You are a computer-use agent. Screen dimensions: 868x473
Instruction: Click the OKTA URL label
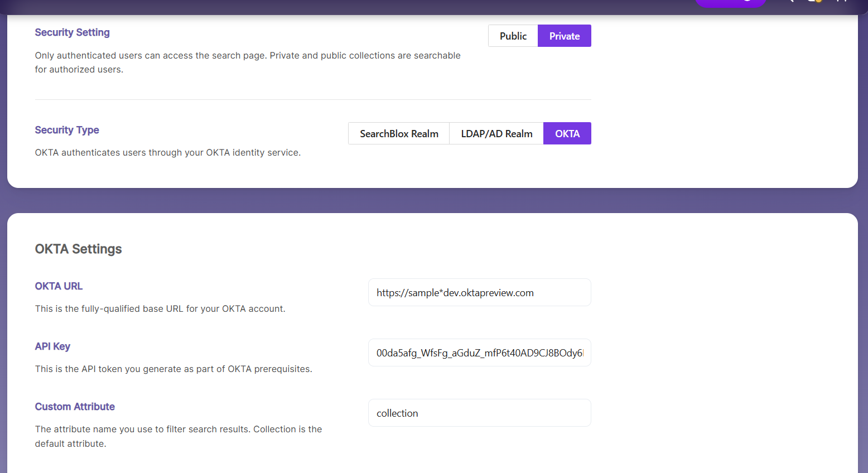point(59,286)
